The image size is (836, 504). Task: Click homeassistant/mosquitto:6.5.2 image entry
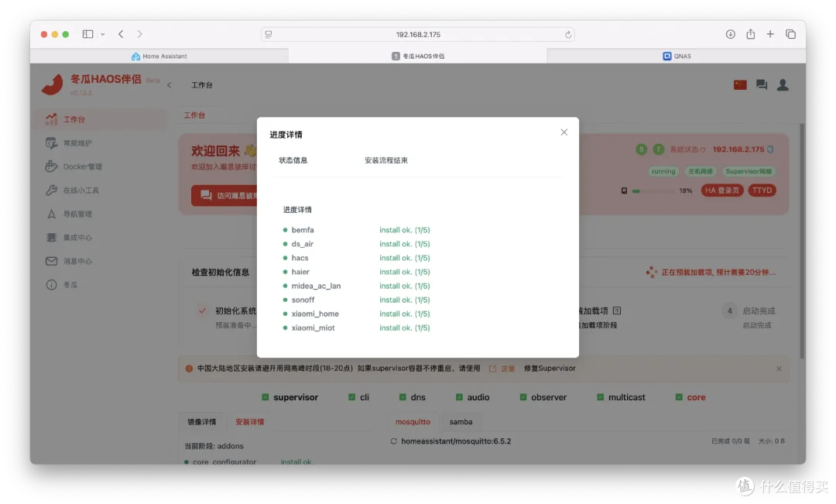click(x=456, y=441)
